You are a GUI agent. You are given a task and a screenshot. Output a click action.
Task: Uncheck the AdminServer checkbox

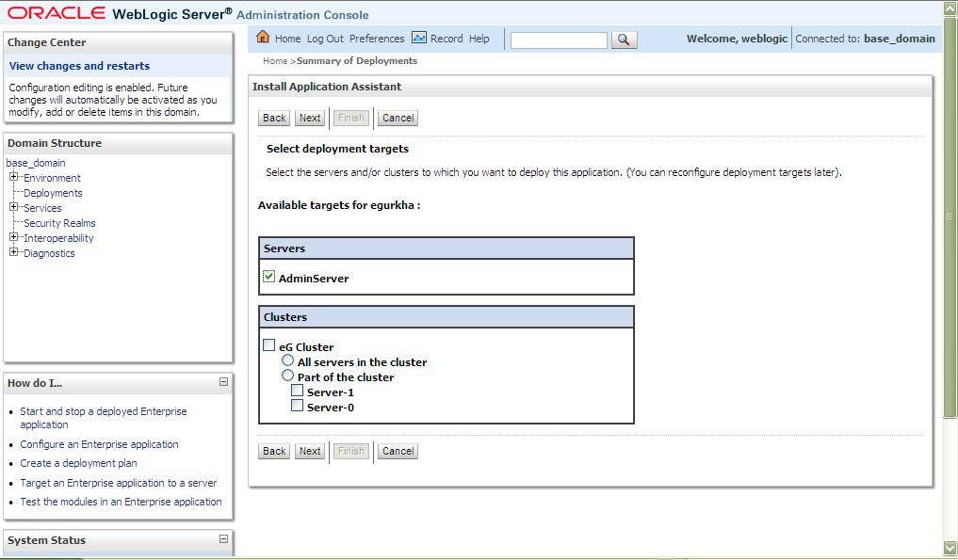coord(268,277)
